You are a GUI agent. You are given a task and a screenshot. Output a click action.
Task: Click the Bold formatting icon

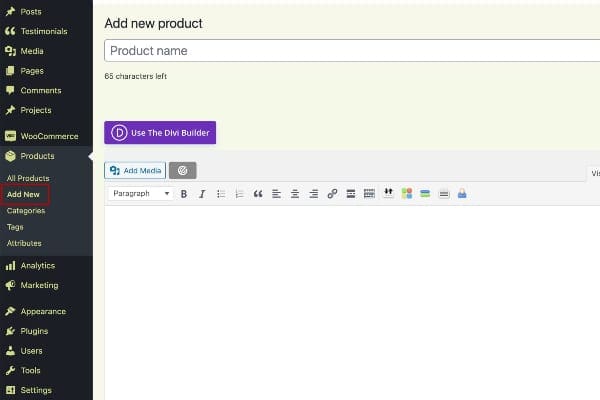[x=184, y=194]
